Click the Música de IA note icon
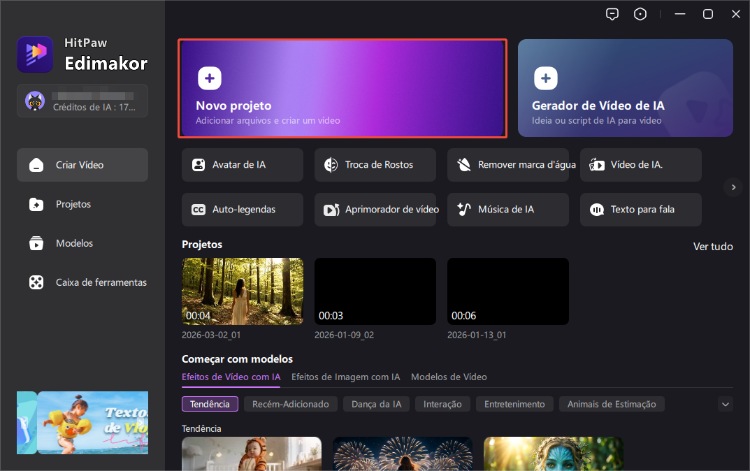Screen dimensions: 750x471 [x=463, y=209]
